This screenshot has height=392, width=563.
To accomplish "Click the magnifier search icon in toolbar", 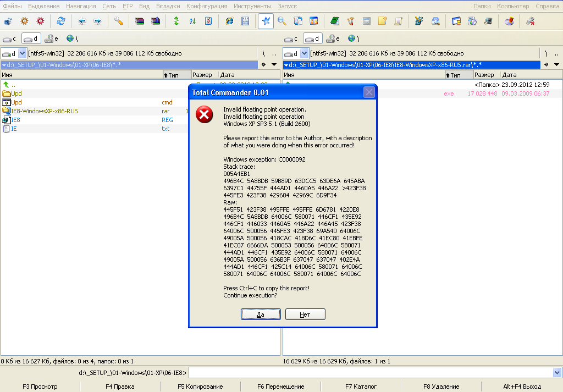I will coord(282,21).
